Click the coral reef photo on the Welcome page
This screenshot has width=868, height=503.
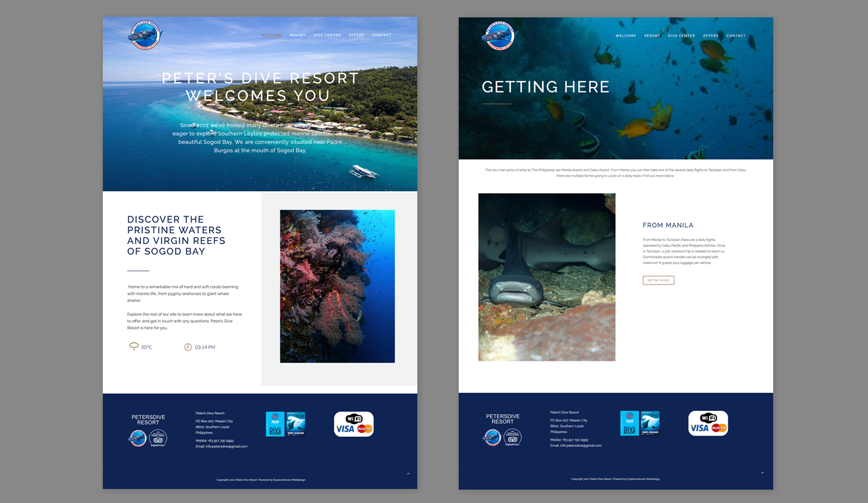coord(337,286)
